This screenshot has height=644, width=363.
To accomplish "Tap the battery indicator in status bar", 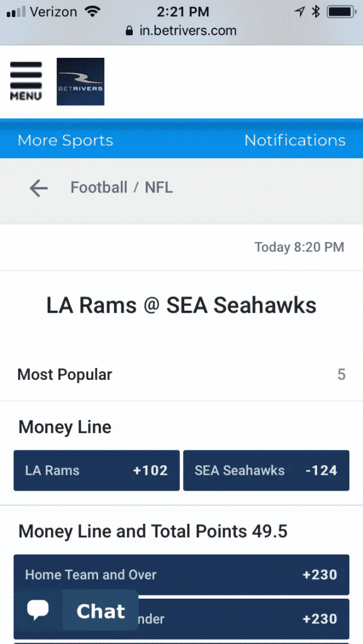I will coord(340,11).
